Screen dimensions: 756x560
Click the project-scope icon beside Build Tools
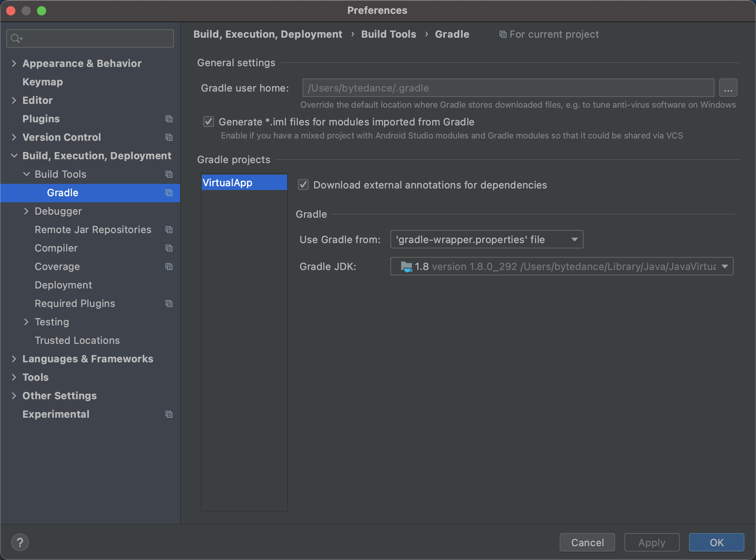coord(169,174)
